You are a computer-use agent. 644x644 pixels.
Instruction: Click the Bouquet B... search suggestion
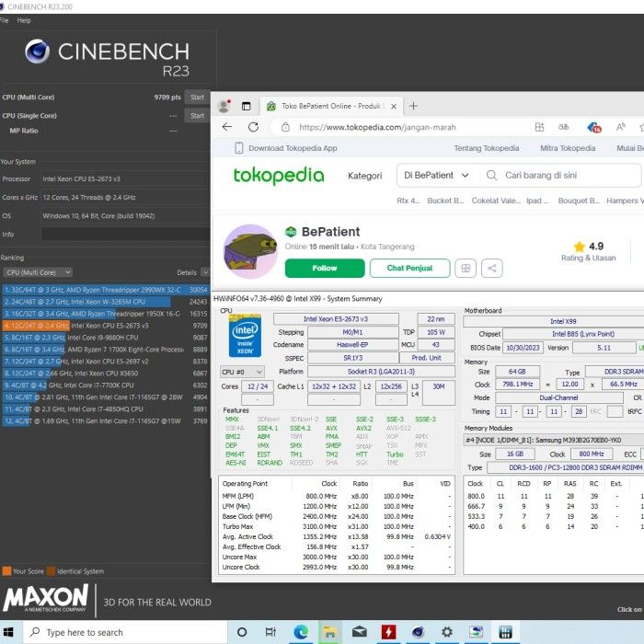[579, 201]
